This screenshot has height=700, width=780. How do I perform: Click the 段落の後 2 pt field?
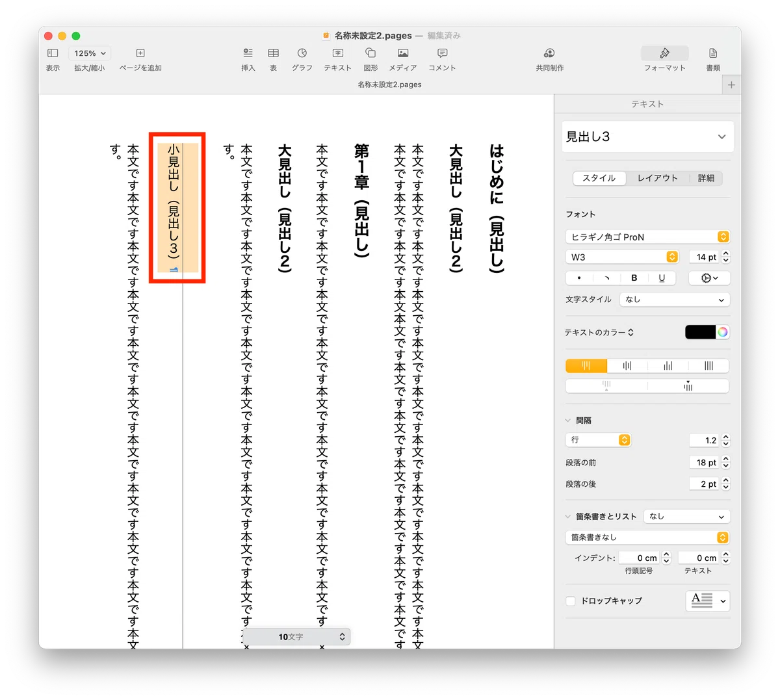[705, 484]
